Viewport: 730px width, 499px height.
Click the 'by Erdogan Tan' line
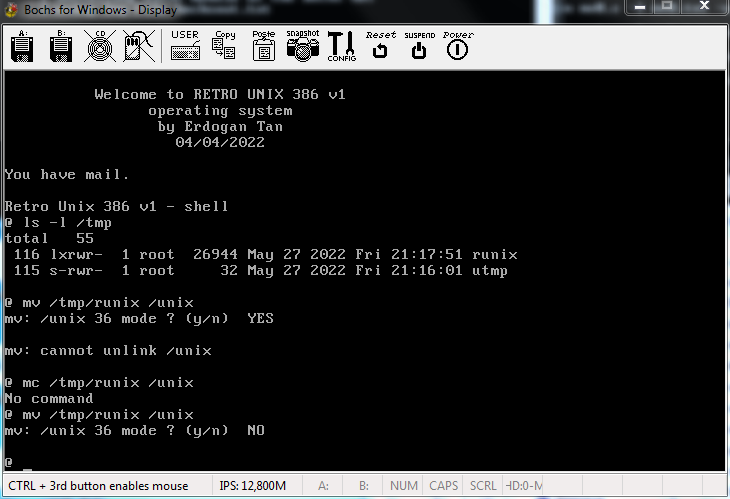(x=220, y=127)
